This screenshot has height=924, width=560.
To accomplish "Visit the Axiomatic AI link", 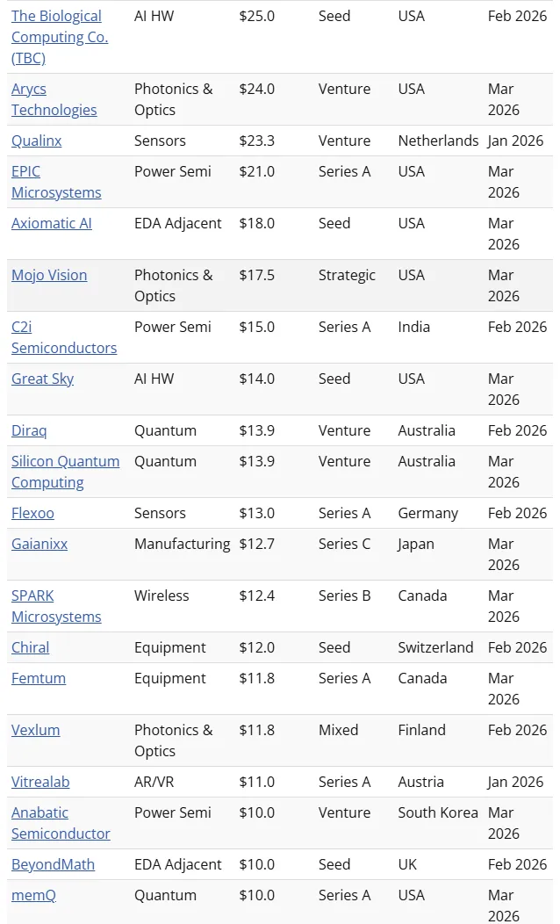I will point(52,223).
